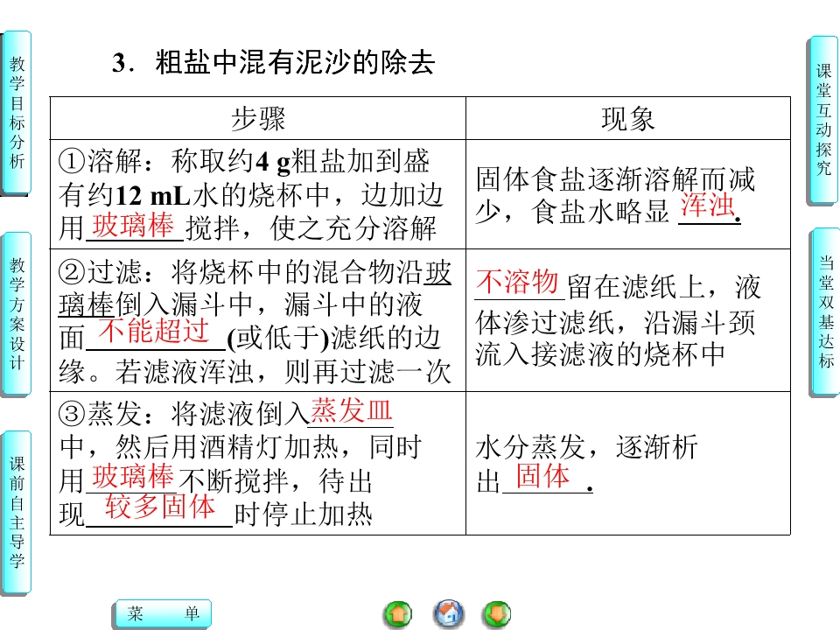The height and width of the screenshot is (630, 840).
Task: Select the 当堂双基达标 side tab
Action: pyautogui.click(x=825, y=311)
